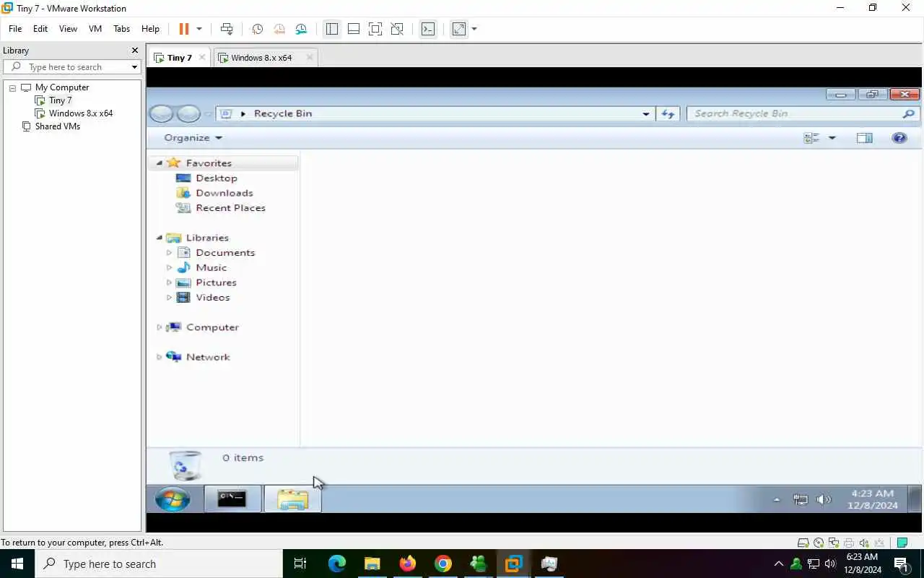The height and width of the screenshot is (578, 924).
Task: Open the Organize menu
Action: [193, 138]
